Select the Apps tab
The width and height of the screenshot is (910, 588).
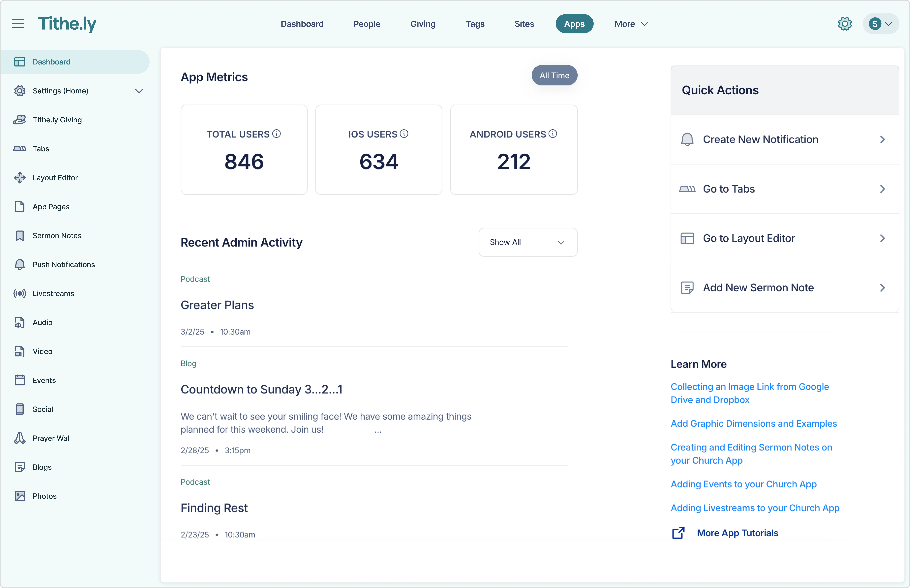click(574, 24)
